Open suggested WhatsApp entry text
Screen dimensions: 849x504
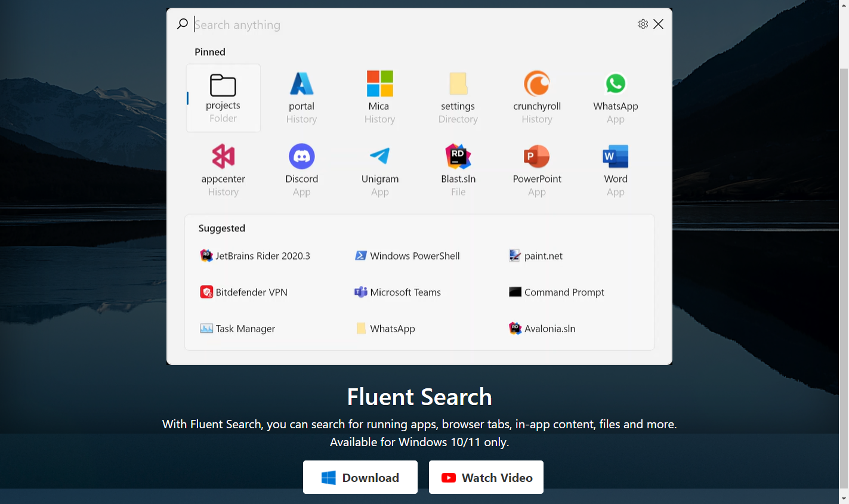point(393,329)
